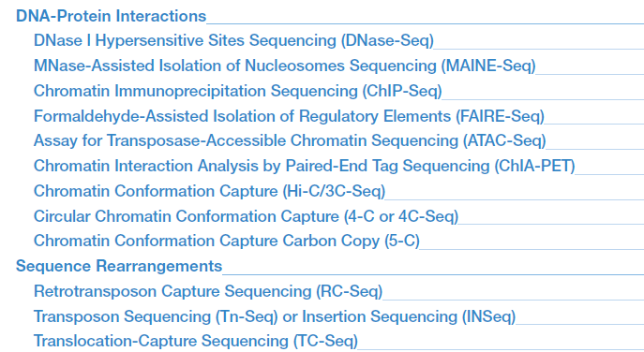644x352 pixels.
Task: Open the Sequence Rearrangements section heading
Action: [119, 266]
